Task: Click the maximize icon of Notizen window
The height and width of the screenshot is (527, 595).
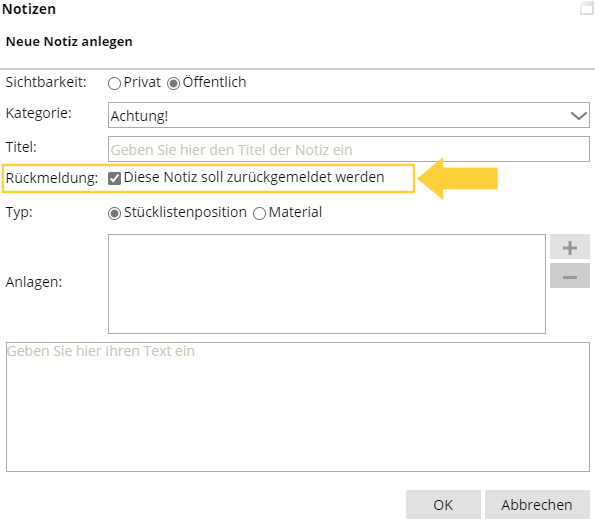Action: click(x=587, y=8)
